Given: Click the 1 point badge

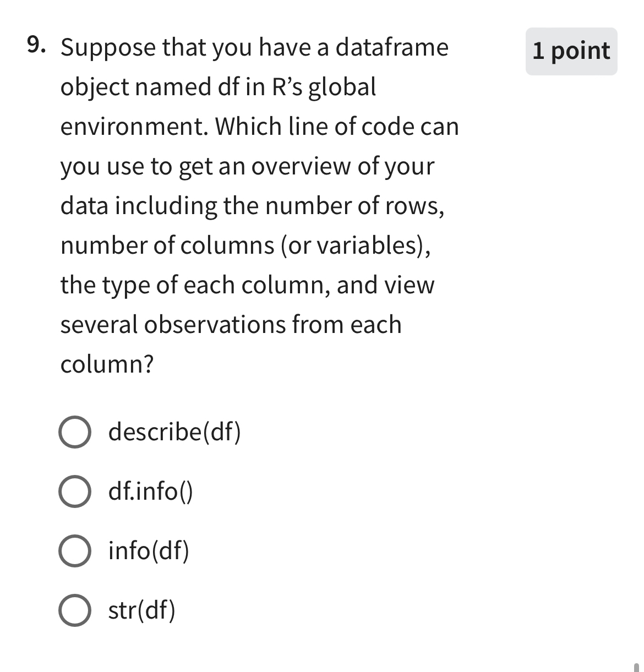Looking at the screenshot, I should pos(571,51).
